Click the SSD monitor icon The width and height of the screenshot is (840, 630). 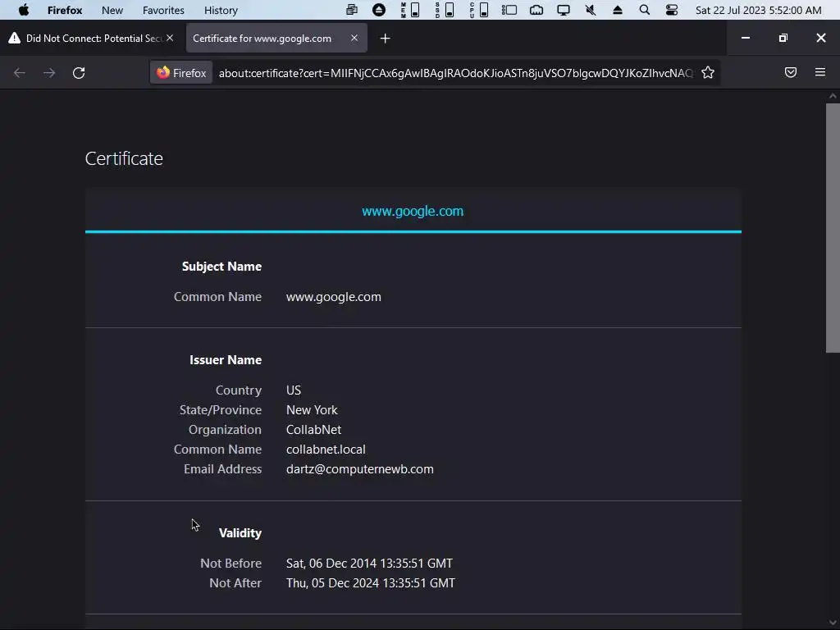(x=445, y=10)
